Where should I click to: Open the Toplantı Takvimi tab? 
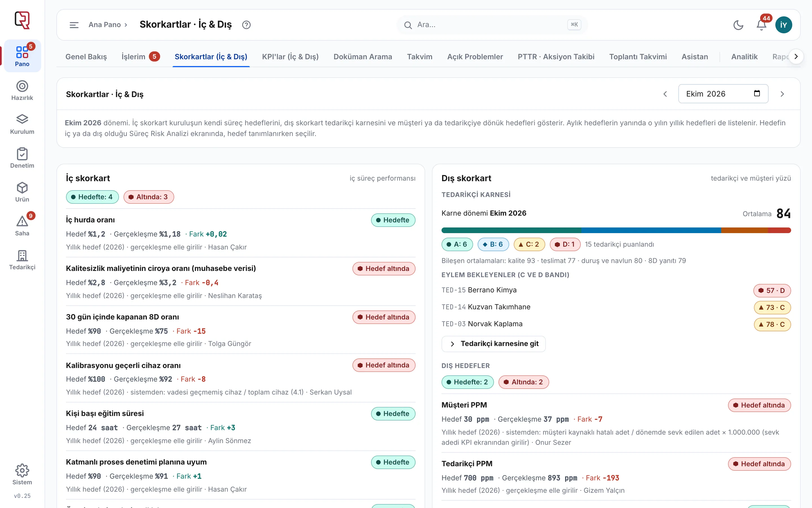point(638,57)
